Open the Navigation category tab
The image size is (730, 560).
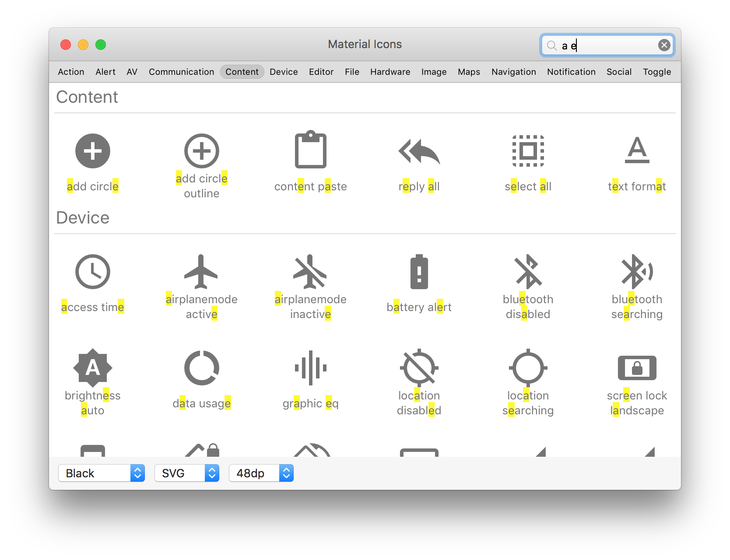tap(514, 72)
